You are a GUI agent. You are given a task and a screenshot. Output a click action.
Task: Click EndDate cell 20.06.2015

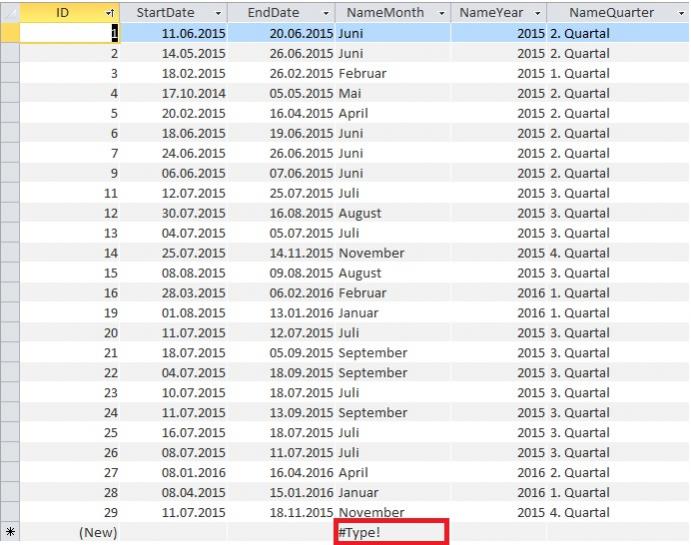click(282, 33)
